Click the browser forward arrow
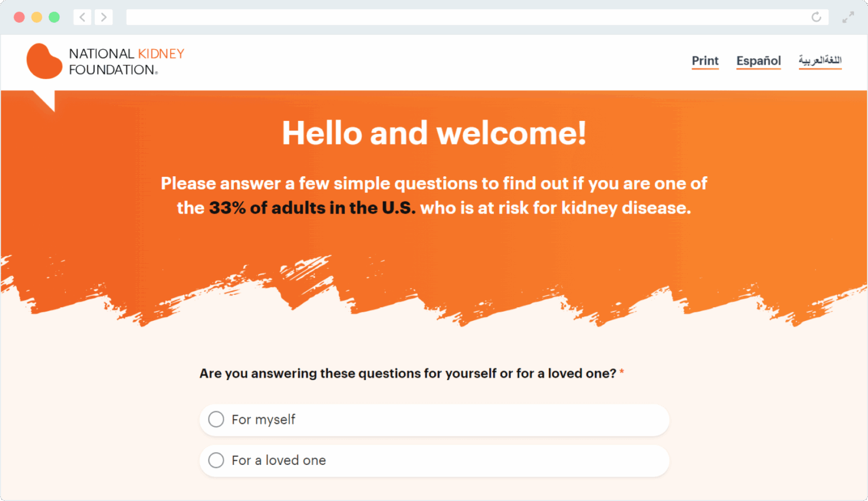 point(103,17)
